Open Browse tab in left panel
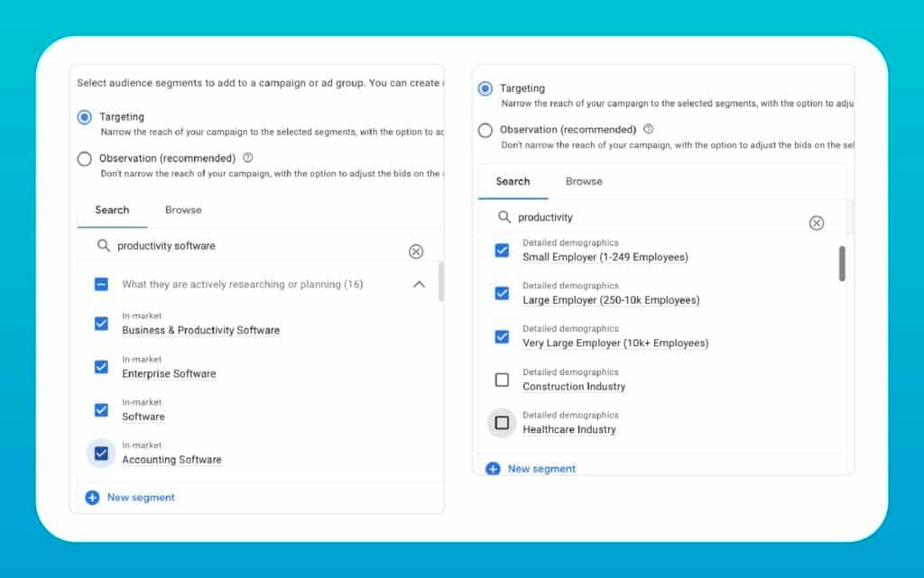This screenshot has width=924, height=578. [x=183, y=210]
